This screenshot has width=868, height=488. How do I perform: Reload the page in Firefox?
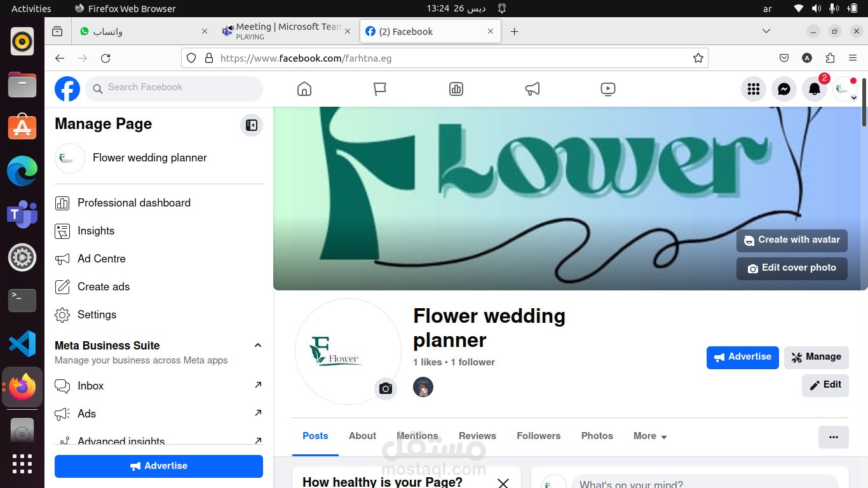point(105,58)
